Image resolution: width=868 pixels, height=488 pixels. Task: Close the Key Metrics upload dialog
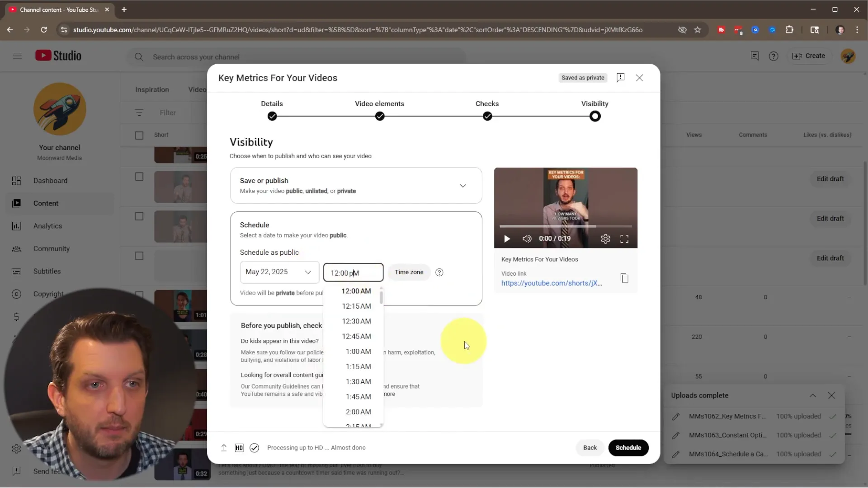tap(639, 78)
